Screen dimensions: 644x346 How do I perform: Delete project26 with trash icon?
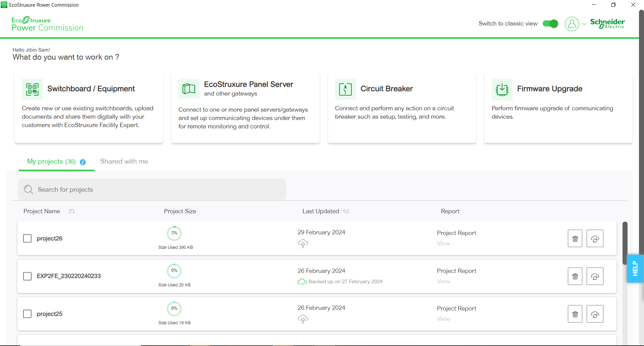575,238
